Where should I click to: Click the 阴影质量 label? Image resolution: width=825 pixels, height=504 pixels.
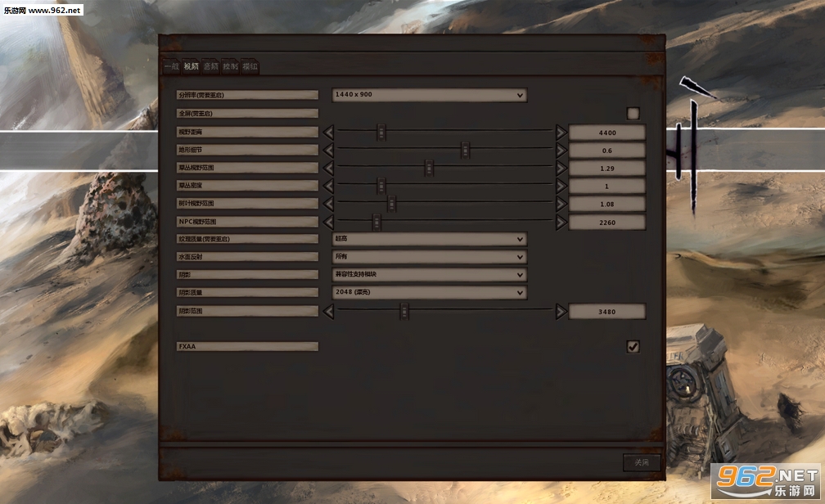[247, 293]
